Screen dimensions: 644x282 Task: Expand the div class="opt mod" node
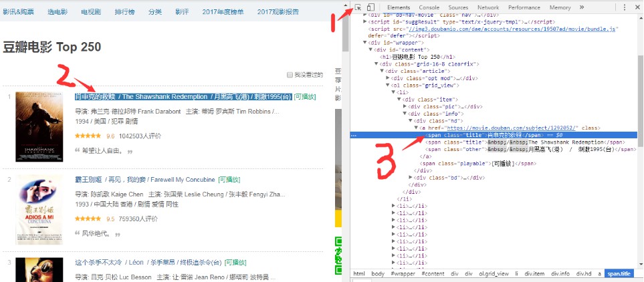pos(388,78)
